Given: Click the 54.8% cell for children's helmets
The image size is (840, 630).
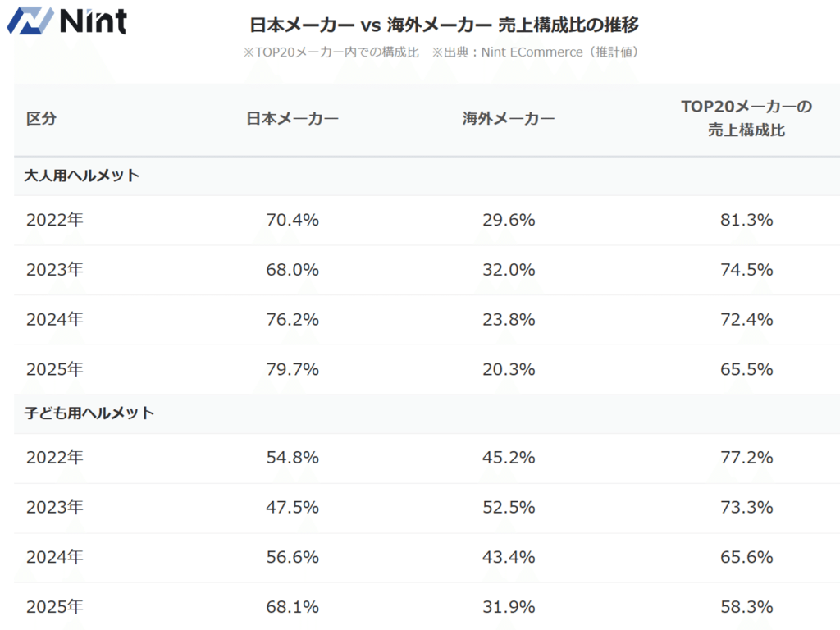Looking at the screenshot, I should point(293,458).
